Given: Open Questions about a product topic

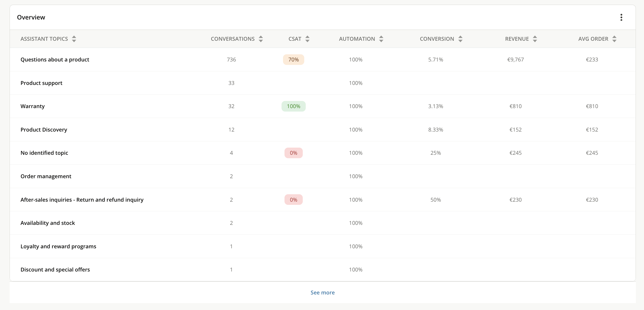Looking at the screenshot, I should coord(55,59).
